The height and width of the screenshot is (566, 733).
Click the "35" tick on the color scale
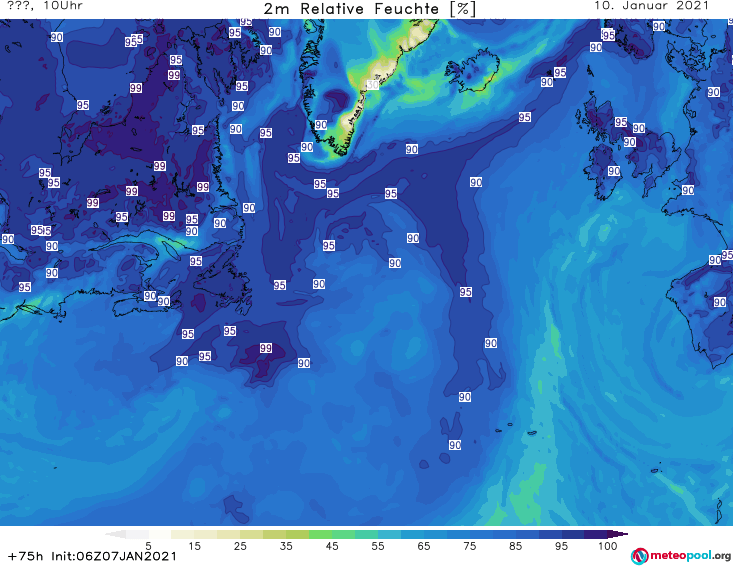pyautogui.click(x=286, y=545)
